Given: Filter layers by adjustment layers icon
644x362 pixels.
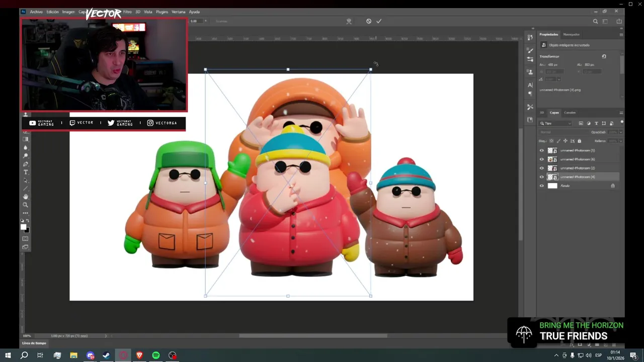Looking at the screenshot, I should (589, 123).
